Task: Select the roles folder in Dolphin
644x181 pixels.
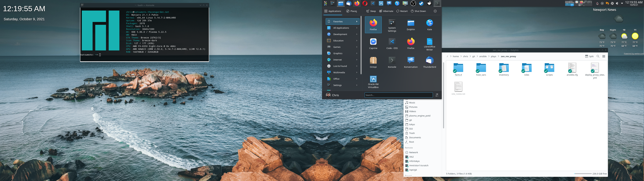Action: click(x=526, y=70)
